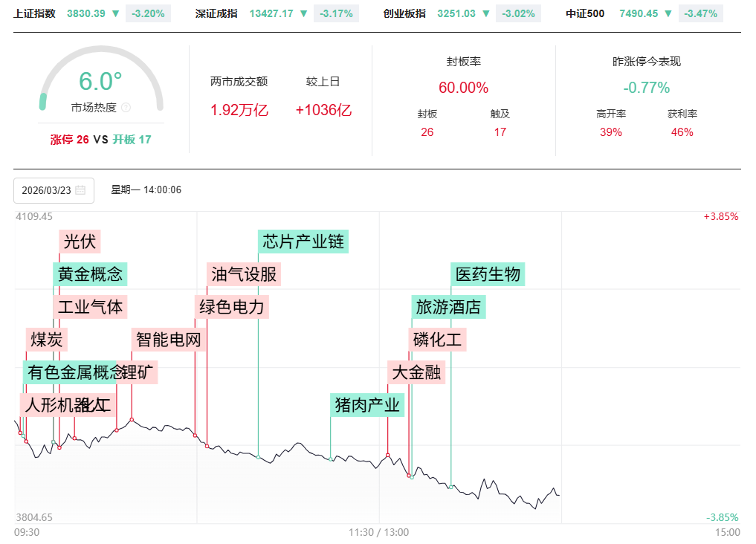Viewport: 756px width, 544px height.
Task: Click the calendar icon in the date field
Action: (x=80, y=190)
